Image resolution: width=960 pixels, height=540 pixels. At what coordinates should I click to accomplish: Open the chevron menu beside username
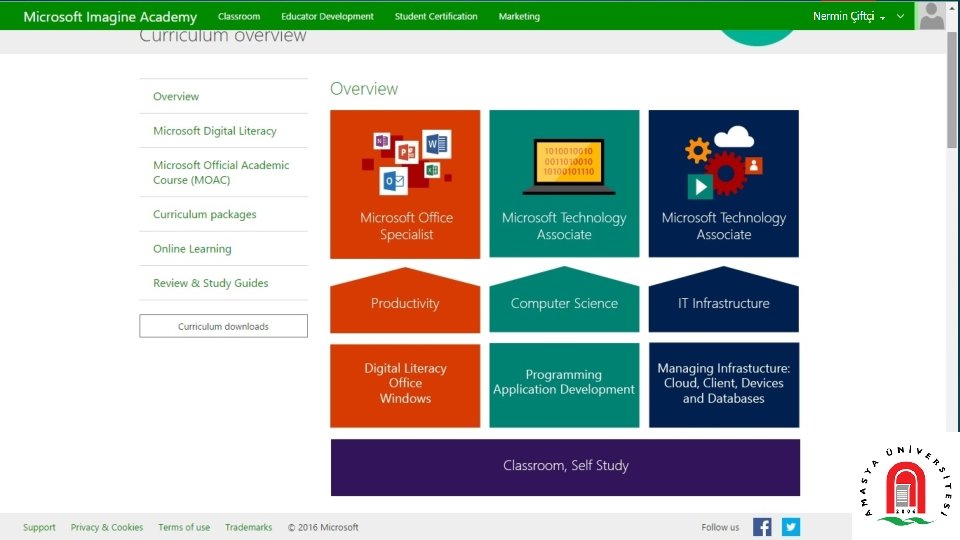[x=900, y=17]
